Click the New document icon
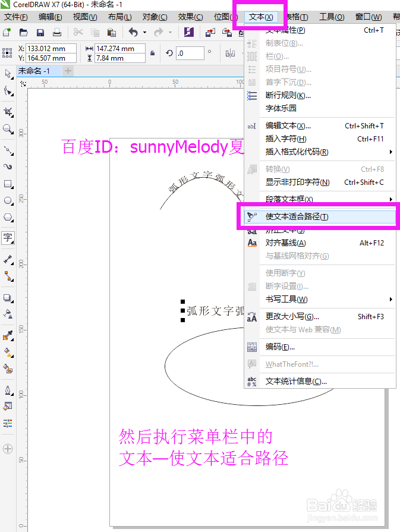The width and height of the screenshot is (400, 532). (x=7, y=33)
